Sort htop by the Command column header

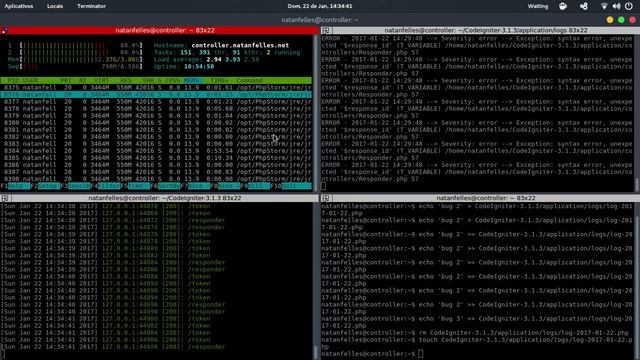point(249,80)
